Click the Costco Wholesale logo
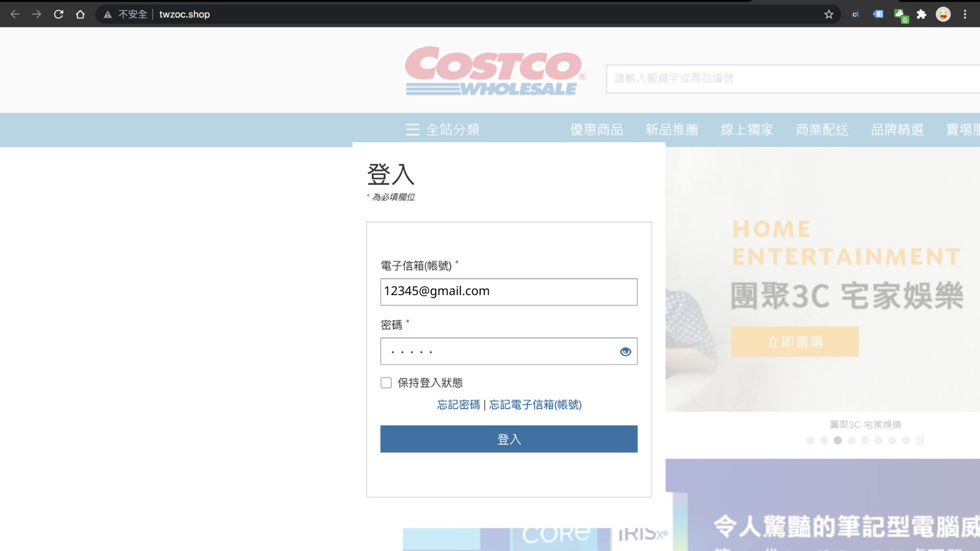 click(x=495, y=72)
